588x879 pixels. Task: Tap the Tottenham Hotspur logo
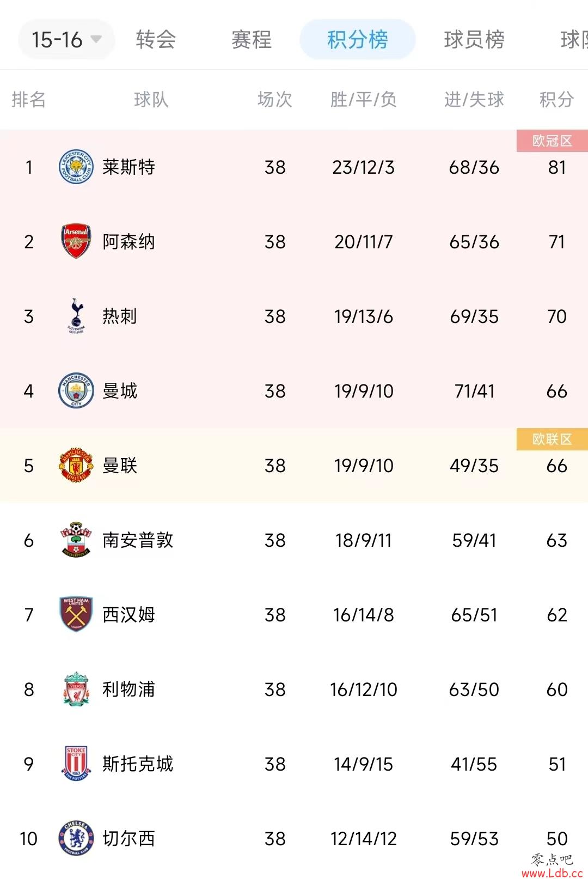[x=76, y=316]
